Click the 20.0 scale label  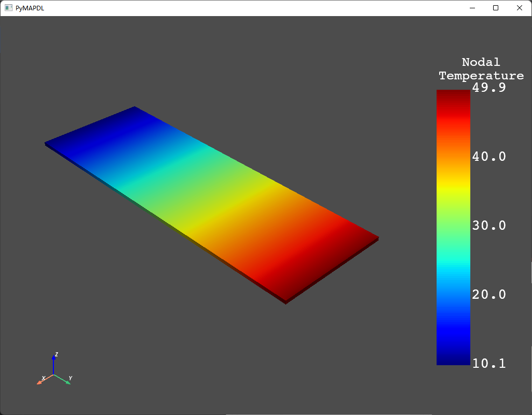489,295
